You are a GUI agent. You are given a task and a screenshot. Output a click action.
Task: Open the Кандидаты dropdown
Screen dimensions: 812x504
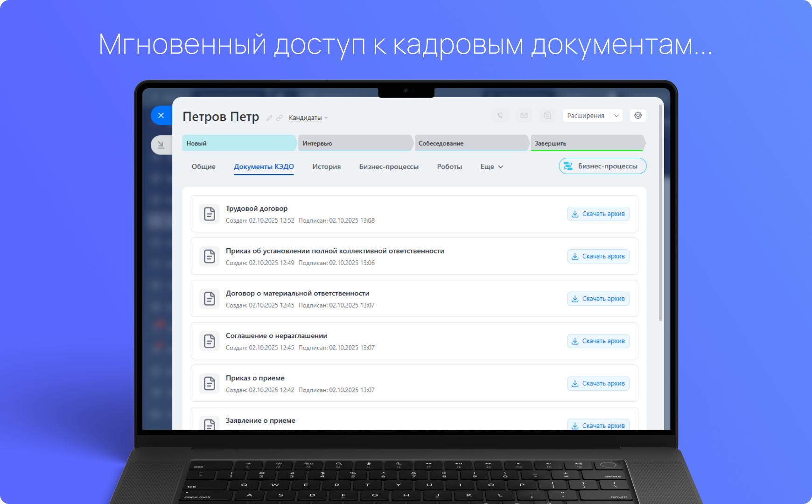coord(308,118)
